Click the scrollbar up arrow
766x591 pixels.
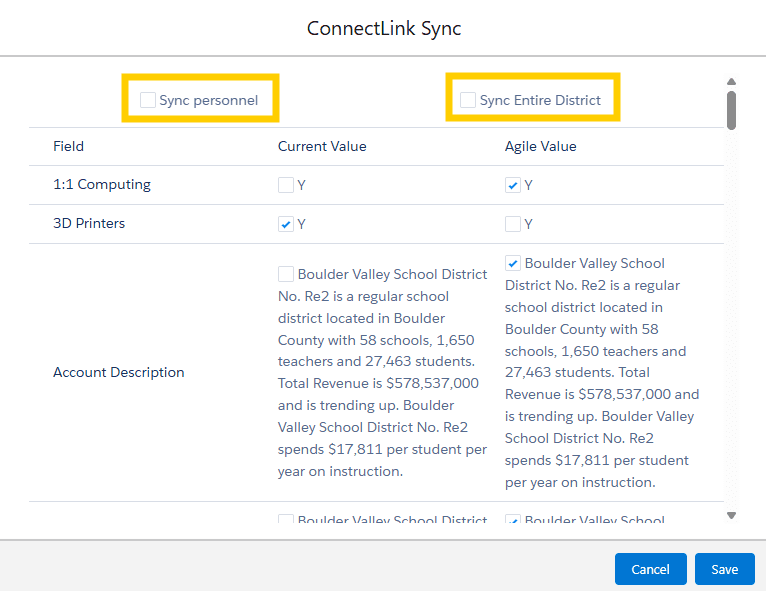pyautogui.click(x=731, y=82)
